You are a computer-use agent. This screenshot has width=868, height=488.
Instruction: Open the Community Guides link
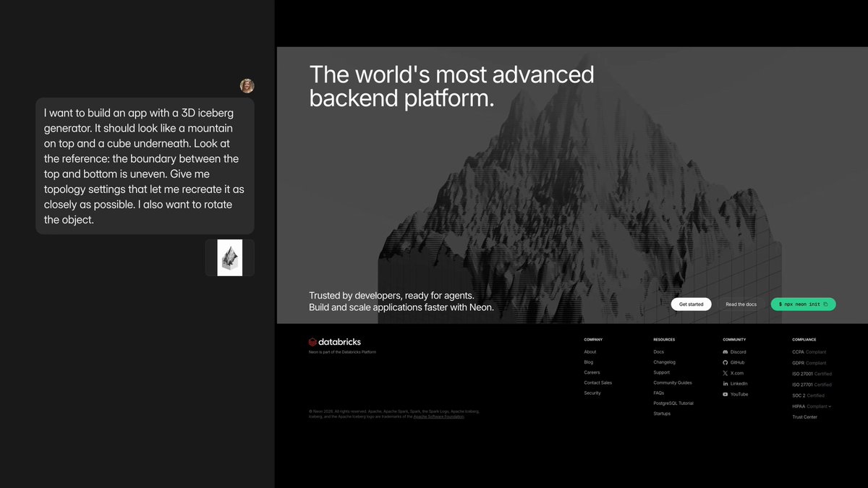click(x=673, y=382)
